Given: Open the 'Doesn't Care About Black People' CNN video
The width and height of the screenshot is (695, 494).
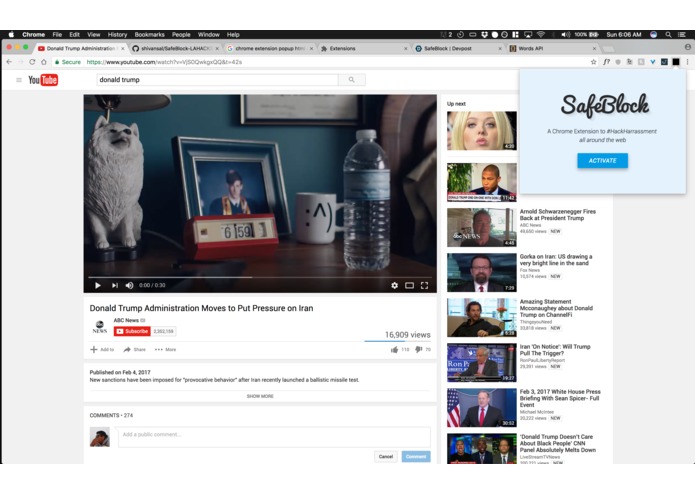Looking at the screenshot, I should (558, 443).
